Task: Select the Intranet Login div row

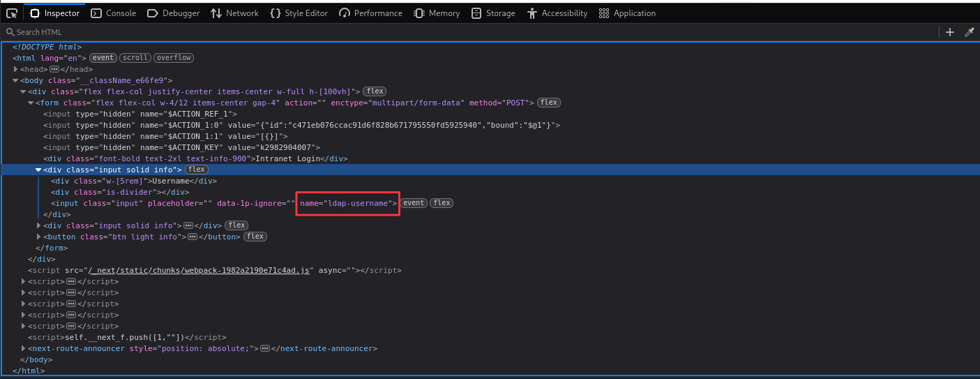Action: pos(490,158)
